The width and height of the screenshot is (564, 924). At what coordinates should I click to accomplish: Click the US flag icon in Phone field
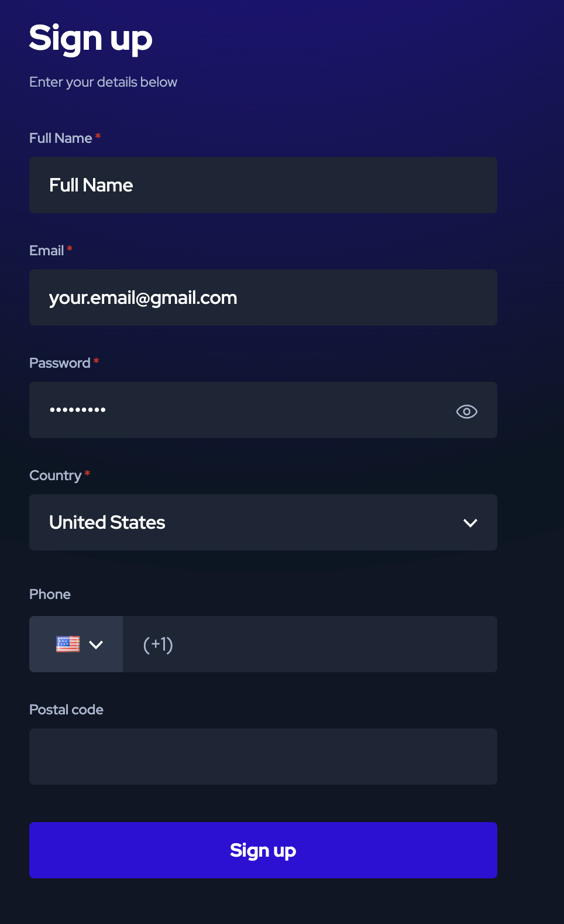pos(68,644)
